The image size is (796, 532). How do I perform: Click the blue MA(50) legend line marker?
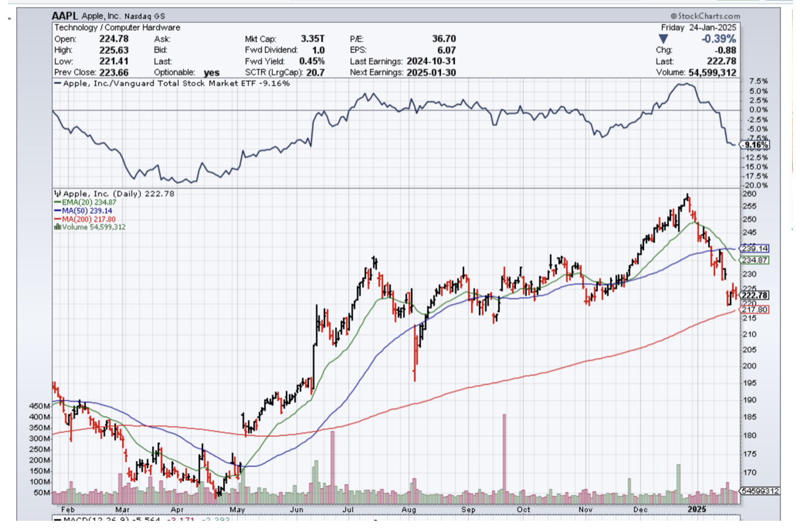point(57,211)
